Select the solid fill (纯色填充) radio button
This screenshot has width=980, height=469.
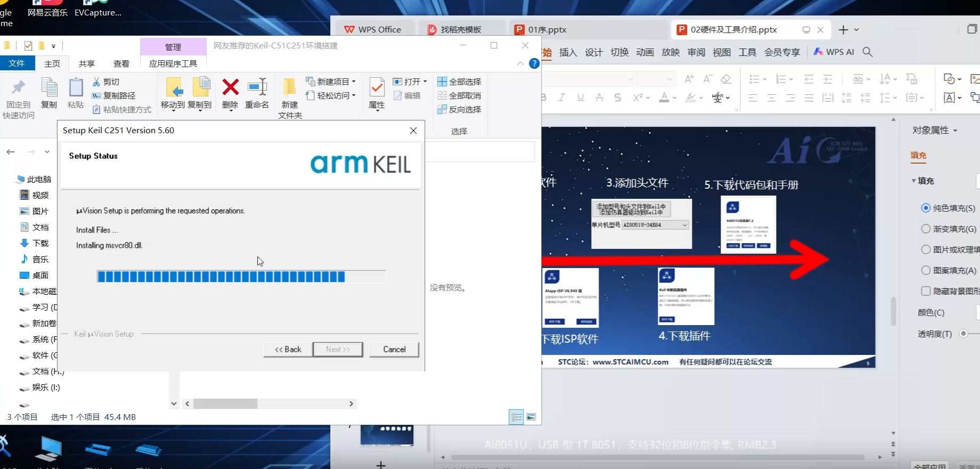pyautogui.click(x=926, y=208)
